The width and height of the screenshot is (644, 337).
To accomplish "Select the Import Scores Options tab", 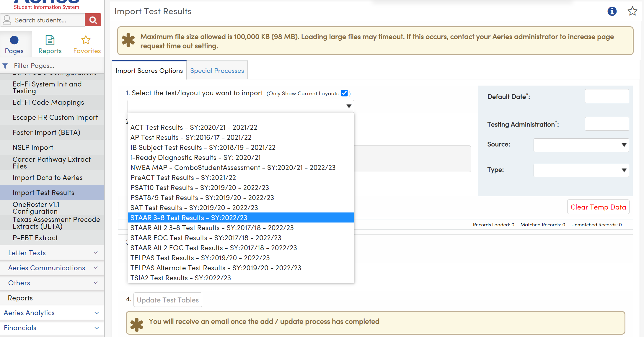I will (149, 70).
